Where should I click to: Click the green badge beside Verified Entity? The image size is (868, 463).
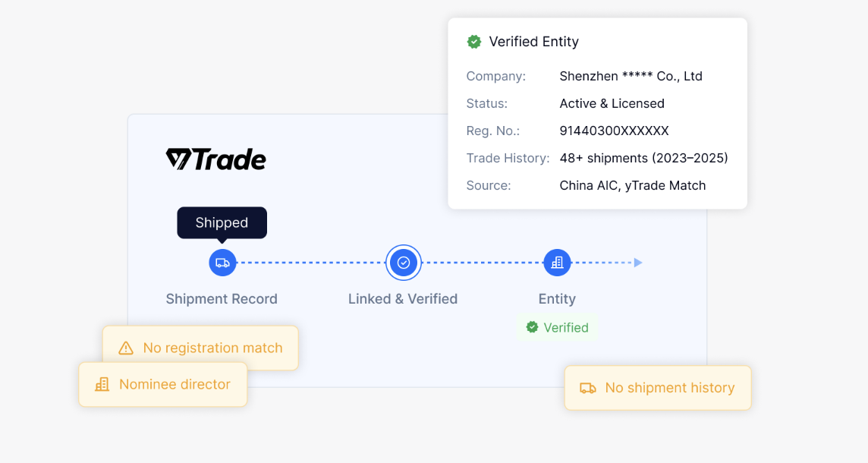tap(474, 42)
